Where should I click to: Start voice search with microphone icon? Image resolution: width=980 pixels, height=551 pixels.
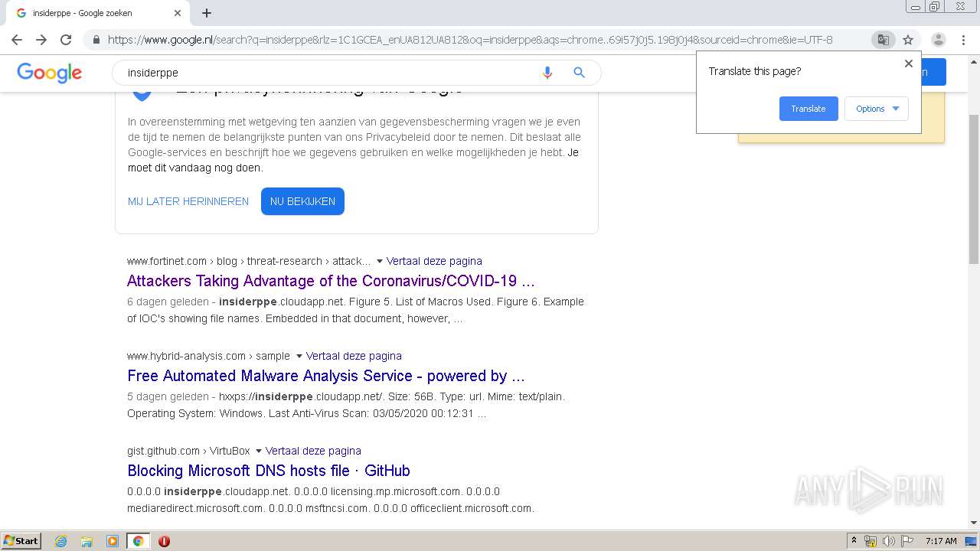(547, 73)
